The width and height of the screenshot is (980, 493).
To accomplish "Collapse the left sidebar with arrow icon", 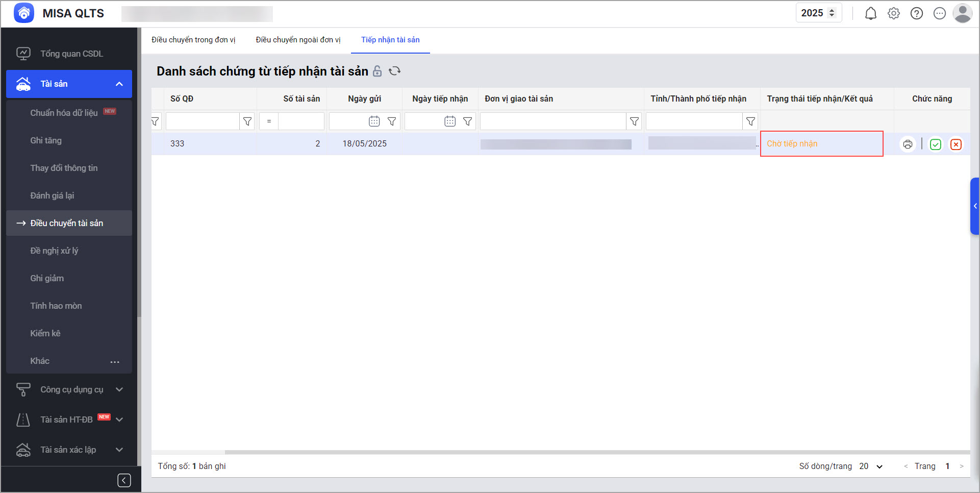I will 124,480.
